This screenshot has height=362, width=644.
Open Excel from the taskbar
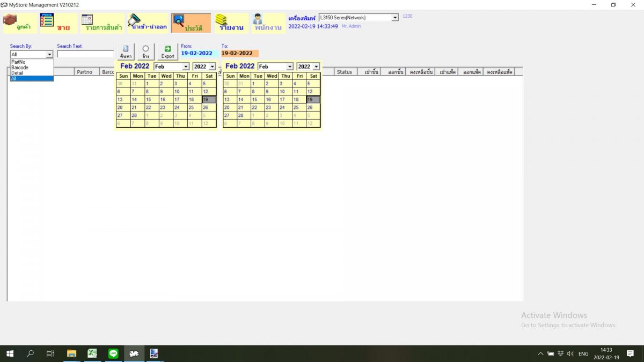pos(92,353)
